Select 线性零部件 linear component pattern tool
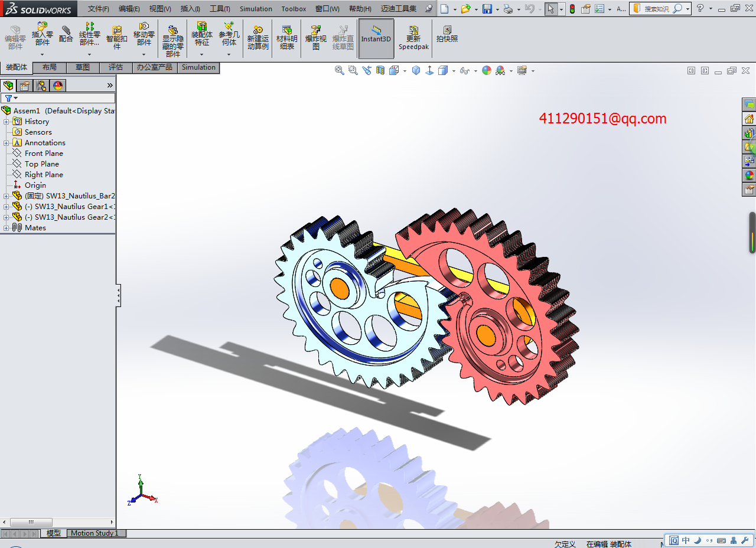The width and height of the screenshot is (756, 548). click(90, 34)
